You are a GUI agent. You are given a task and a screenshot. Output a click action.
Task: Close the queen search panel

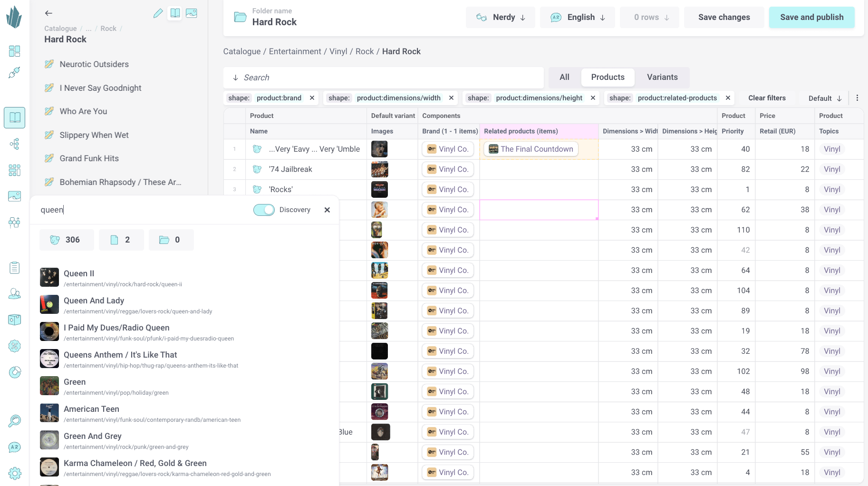[327, 210]
